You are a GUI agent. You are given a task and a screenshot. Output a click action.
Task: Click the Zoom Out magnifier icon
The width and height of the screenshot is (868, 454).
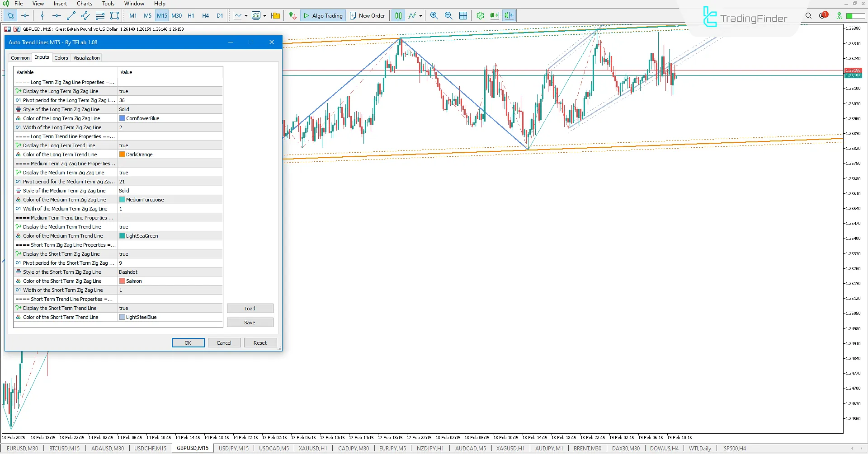point(448,15)
